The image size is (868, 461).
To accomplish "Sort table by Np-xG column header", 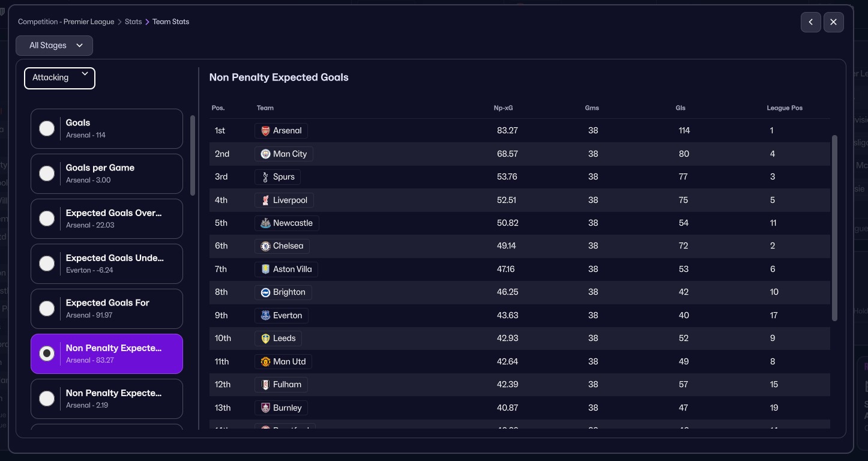I will pyautogui.click(x=503, y=108).
